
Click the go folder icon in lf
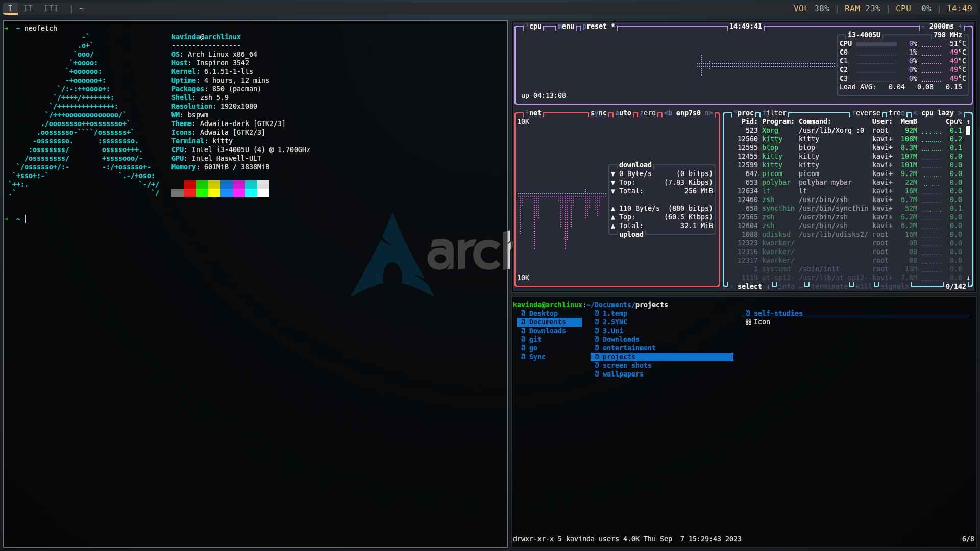coord(523,348)
